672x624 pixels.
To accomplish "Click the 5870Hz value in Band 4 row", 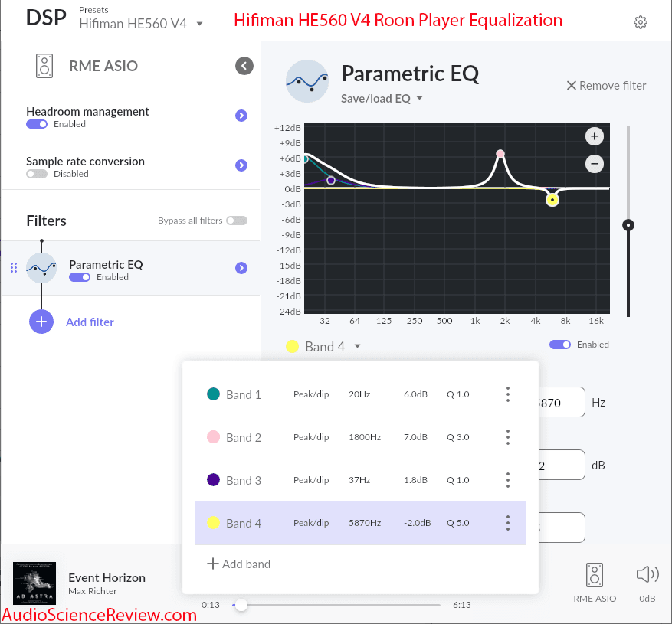I will (x=365, y=523).
